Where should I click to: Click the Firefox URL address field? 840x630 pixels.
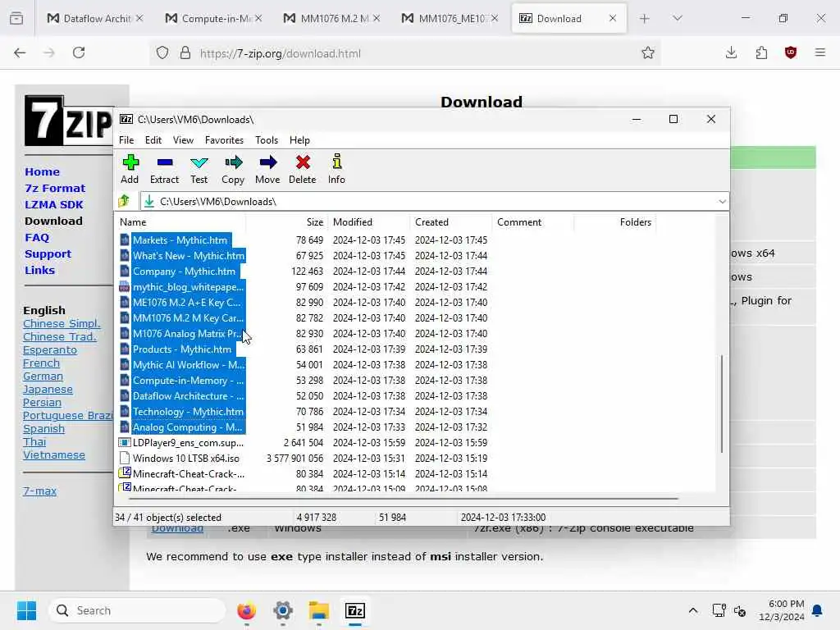407,53
